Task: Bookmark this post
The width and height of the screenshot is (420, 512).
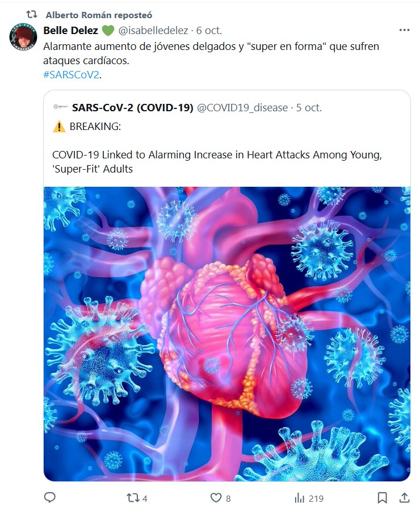Action: click(383, 498)
